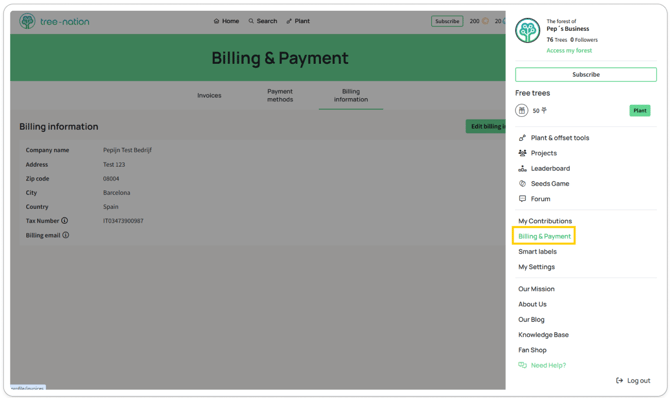Click the Seeds Game icon
The image size is (670, 398).
coord(522,183)
